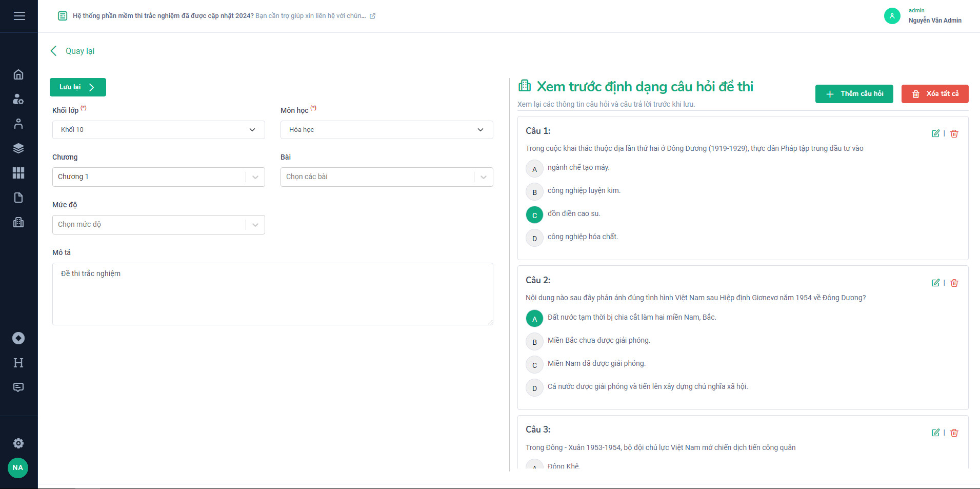
Task: Open the hamburger menu in sidebar
Action: [x=19, y=16]
